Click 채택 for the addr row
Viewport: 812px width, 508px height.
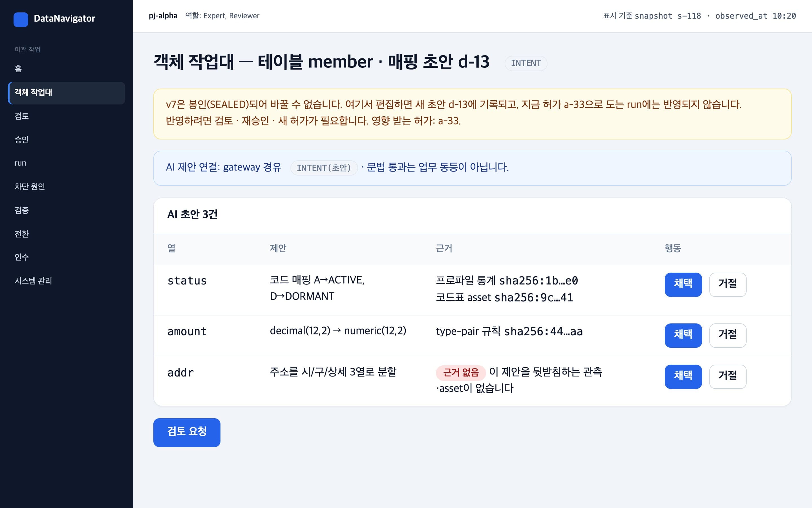click(x=683, y=376)
